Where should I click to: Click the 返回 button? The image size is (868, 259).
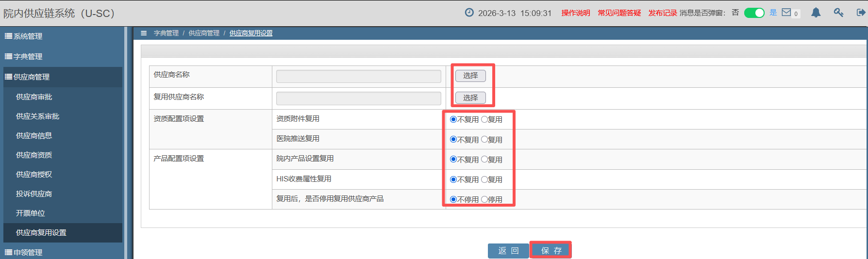(x=508, y=251)
